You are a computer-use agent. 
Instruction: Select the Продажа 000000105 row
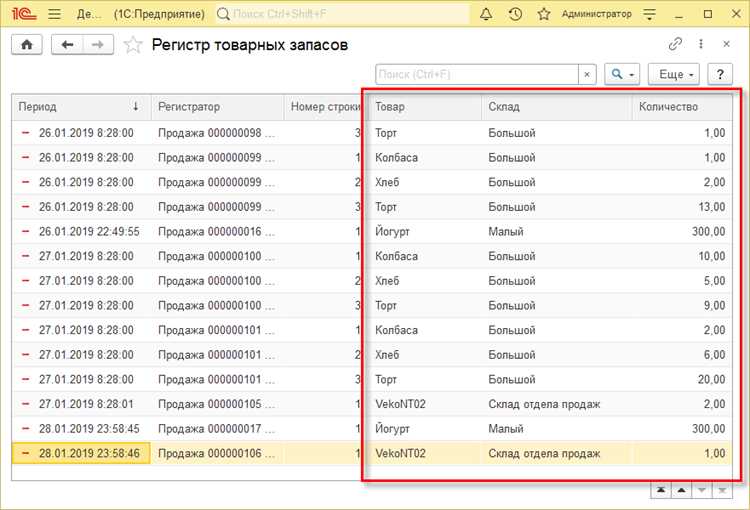tap(372, 404)
